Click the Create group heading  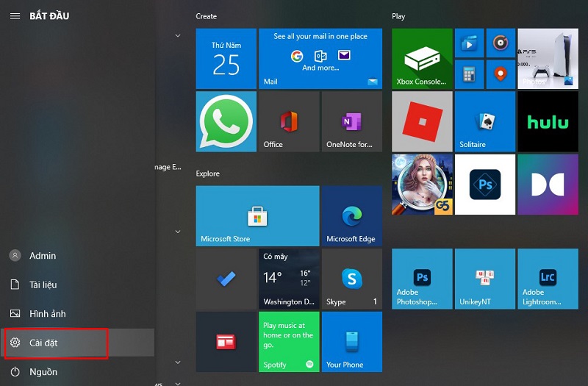click(x=207, y=16)
